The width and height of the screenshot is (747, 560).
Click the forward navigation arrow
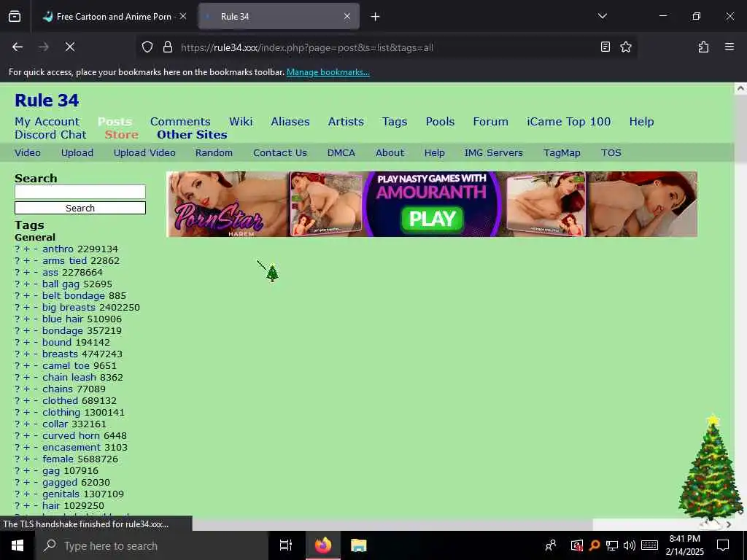coord(43,47)
